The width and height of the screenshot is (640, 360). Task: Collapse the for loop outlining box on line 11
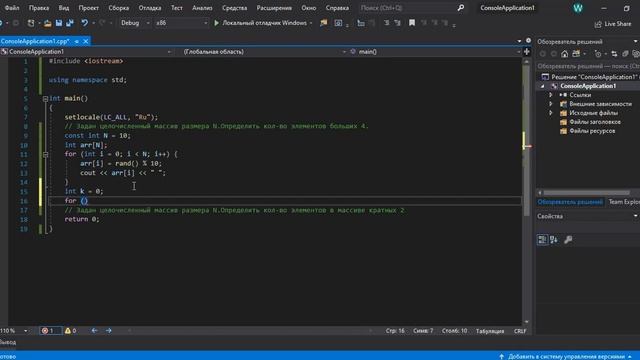pos(46,155)
